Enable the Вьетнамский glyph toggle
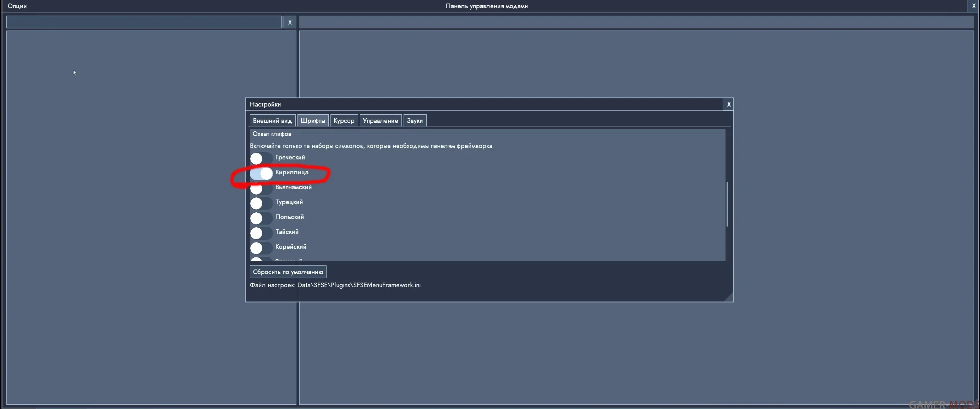 [x=261, y=188]
